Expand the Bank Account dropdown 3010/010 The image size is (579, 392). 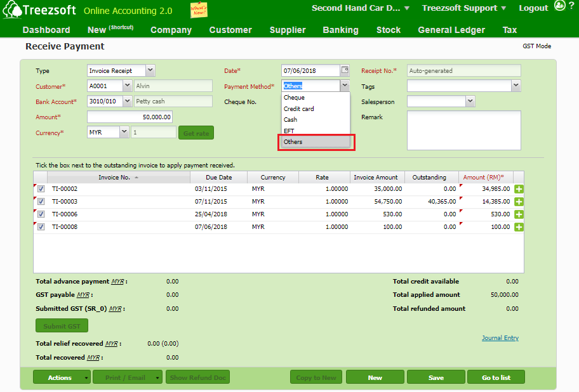pyautogui.click(x=127, y=101)
